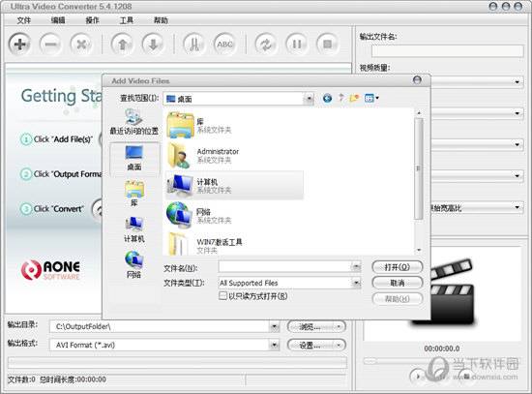
Task: Click the file list scroll-down arrow
Action: pos(419,251)
